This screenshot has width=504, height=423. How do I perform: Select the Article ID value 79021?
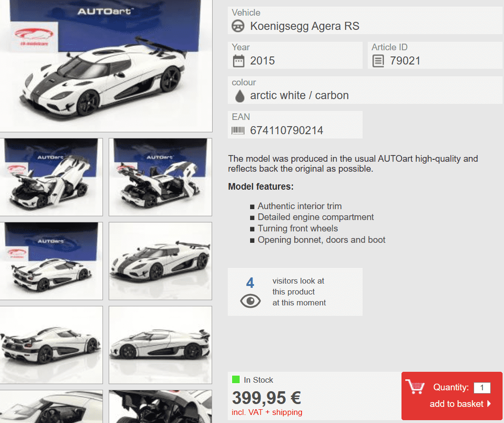(x=405, y=61)
